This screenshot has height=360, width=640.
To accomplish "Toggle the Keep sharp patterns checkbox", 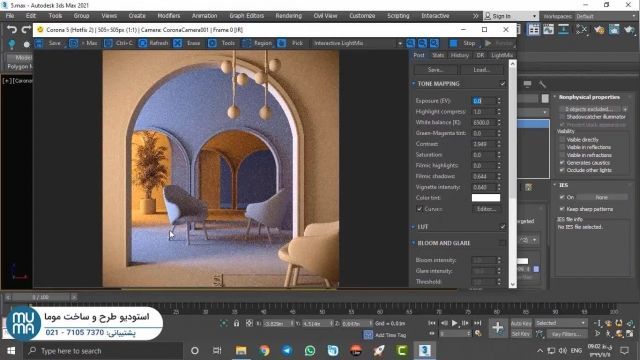I will 562,209.
